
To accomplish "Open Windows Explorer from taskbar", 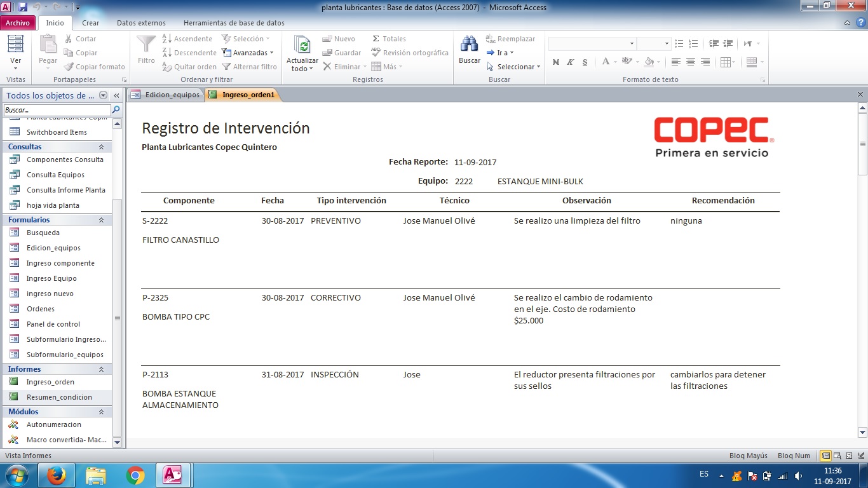I will click(x=96, y=475).
